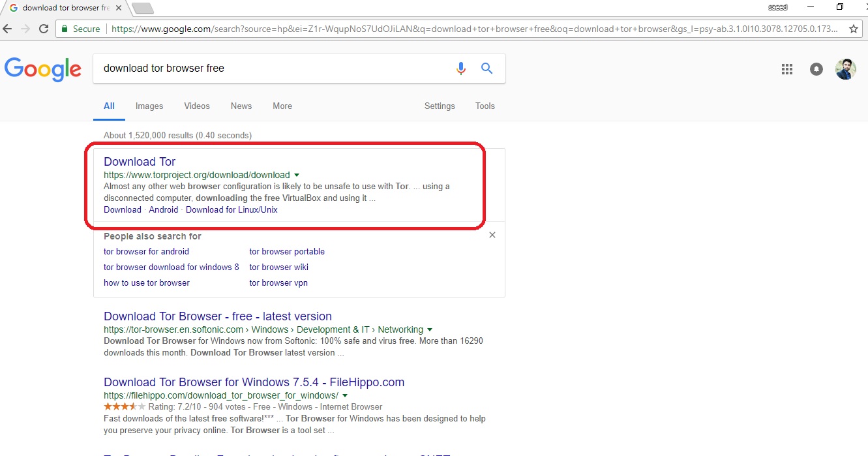Close the 'People also search for' box
868x456 pixels.
tap(492, 235)
